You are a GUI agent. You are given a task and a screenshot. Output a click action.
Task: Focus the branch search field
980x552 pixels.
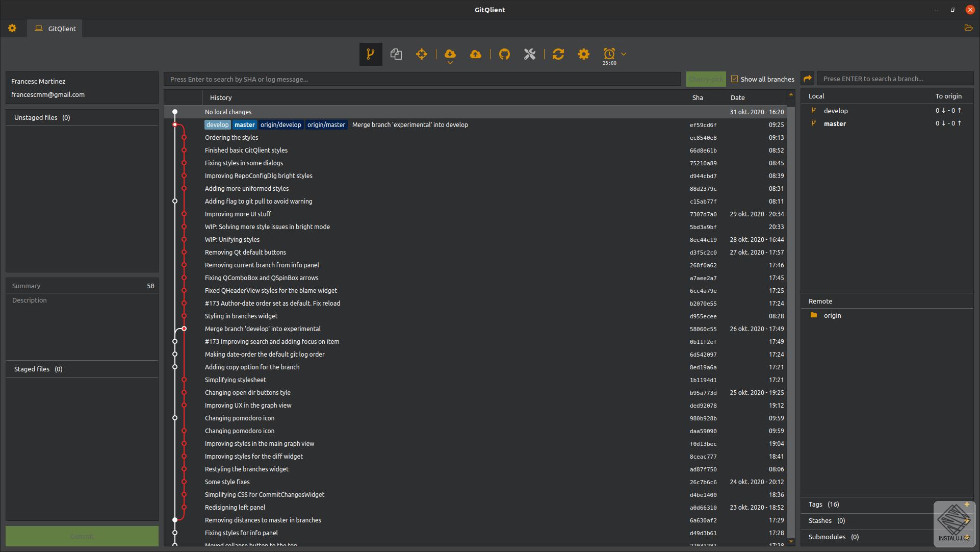(x=895, y=79)
